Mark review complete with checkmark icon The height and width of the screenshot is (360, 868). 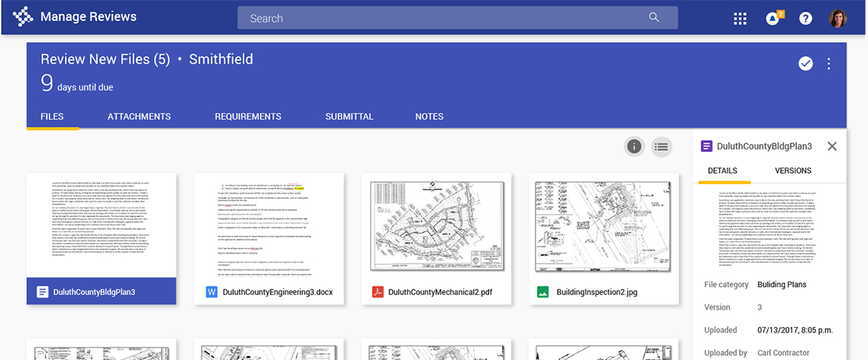click(805, 64)
